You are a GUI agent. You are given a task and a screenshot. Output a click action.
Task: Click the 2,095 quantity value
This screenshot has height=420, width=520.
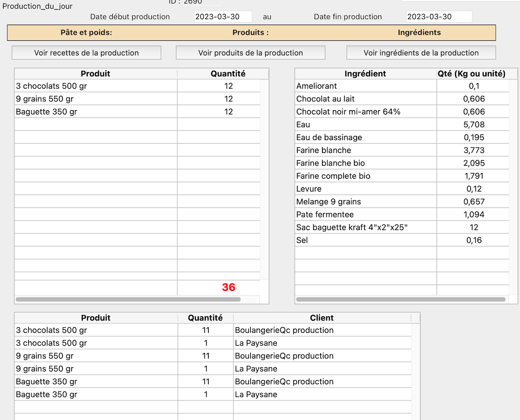(474, 163)
